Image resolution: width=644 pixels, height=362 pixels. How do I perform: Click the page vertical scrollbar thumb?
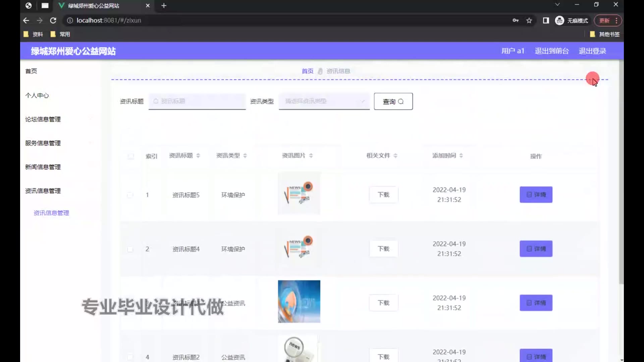click(x=621, y=172)
